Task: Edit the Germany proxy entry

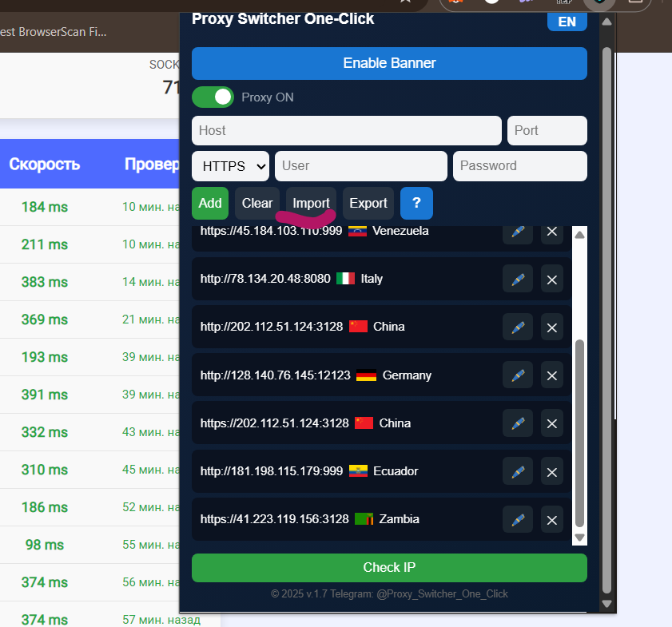Action: (517, 375)
